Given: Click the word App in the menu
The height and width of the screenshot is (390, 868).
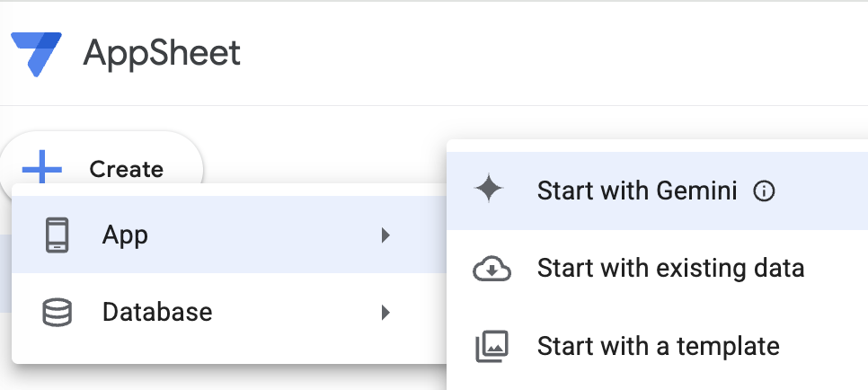Looking at the screenshot, I should [x=125, y=235].
